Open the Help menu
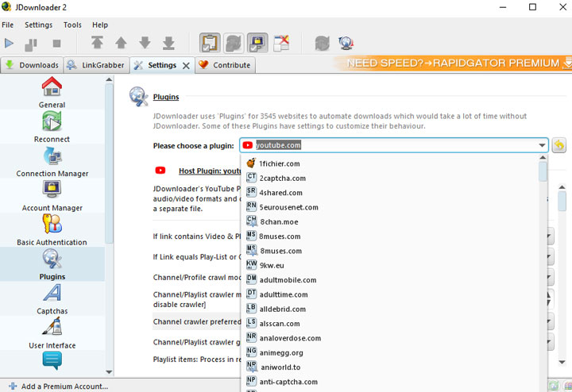This screenshot has width=572, height=392. coord(100,25)
